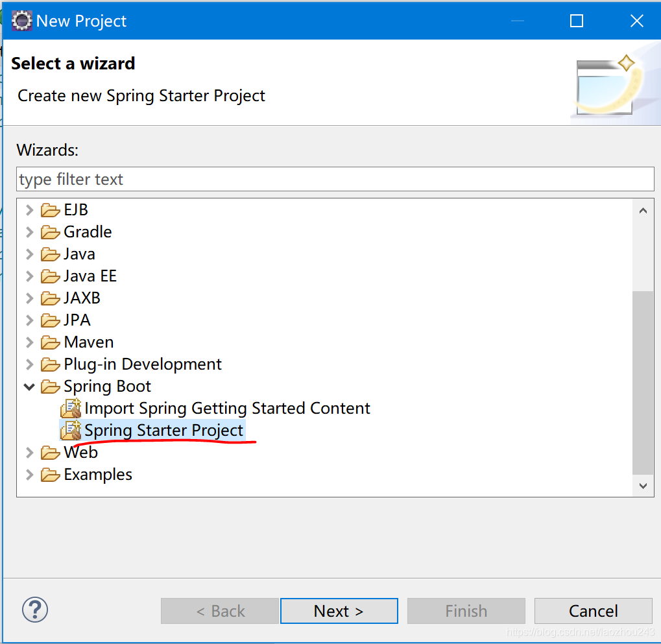Click the JAXB folder icon

tap(50, 298)
